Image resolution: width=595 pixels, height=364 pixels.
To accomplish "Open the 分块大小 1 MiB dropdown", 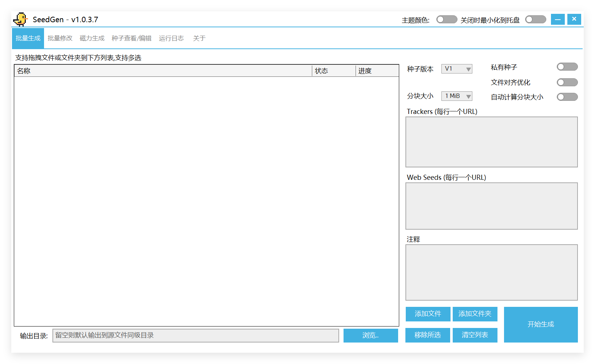I will (457, 96).
